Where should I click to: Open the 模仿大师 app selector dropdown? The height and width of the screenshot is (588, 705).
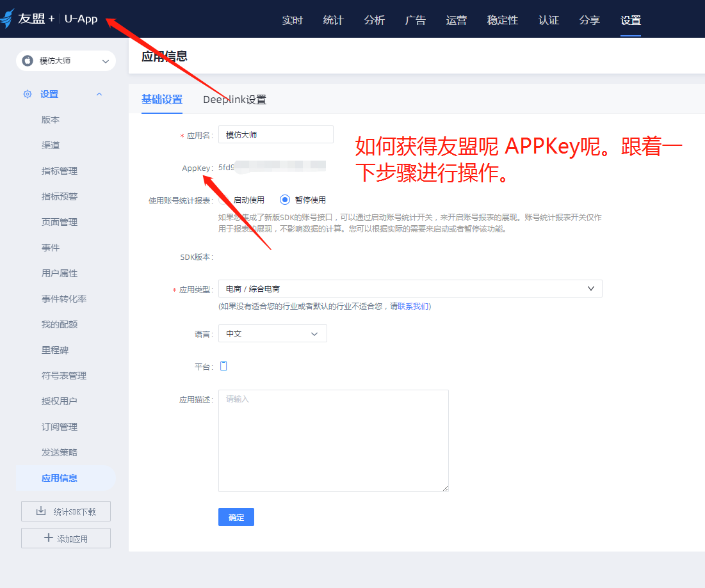coord(66,61)
